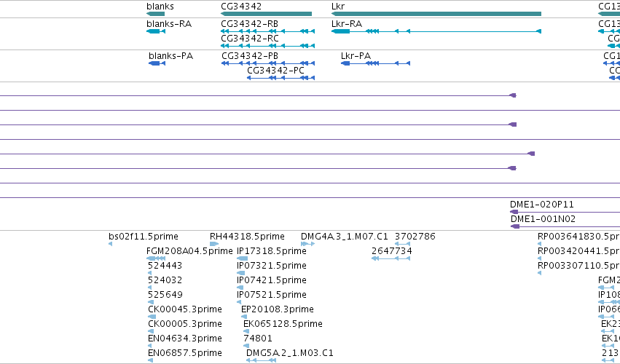The width and height of the screenshot is (620, 364).
Task: Click the 3702786 feature label
Action: click(x=415, y=237)
